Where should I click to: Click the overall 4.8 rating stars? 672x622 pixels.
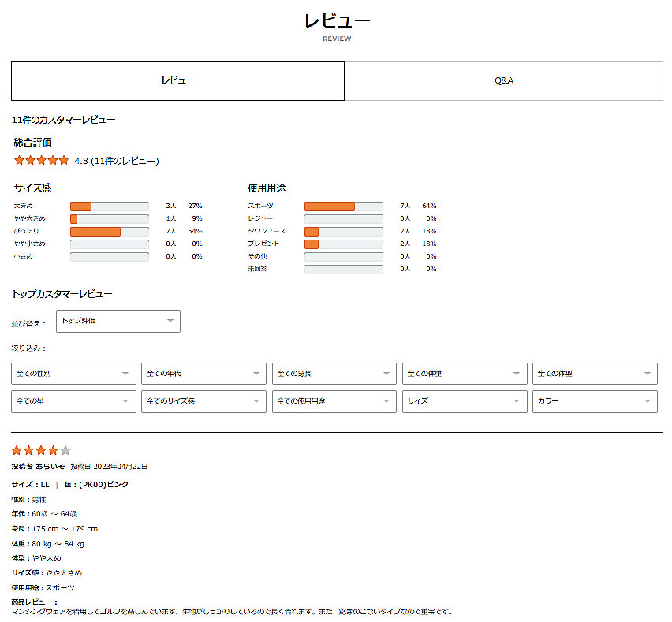tap(42, 161)
